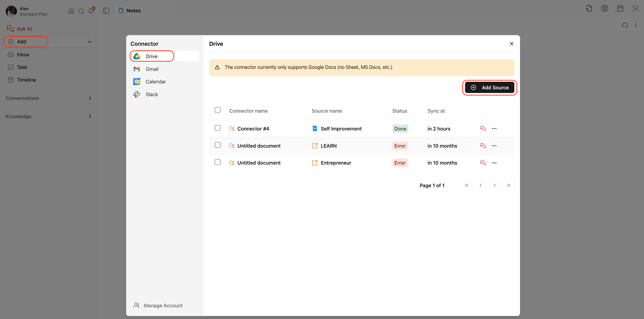Open chat for Self Improvement row
Viewport: 644px width, 319px height.
[x=483, y=129]
